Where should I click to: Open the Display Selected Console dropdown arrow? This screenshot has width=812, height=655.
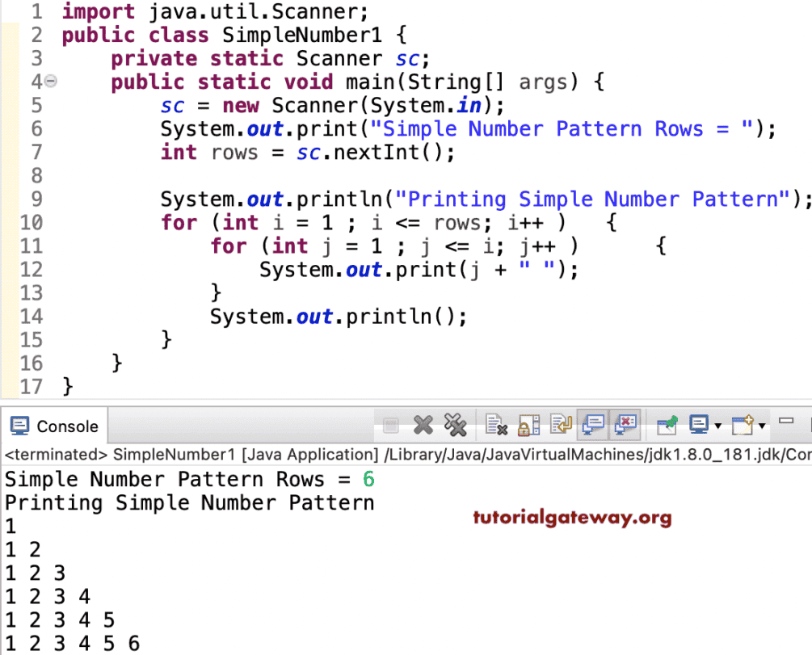[719, 426]
